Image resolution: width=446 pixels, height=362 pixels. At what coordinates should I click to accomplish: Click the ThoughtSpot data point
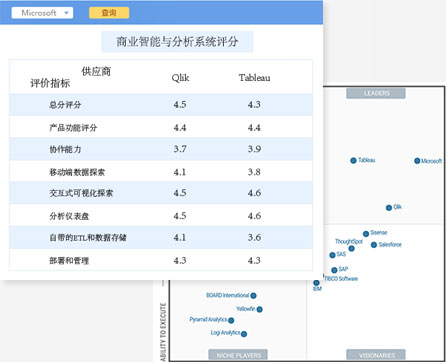[x=351, y=249]
